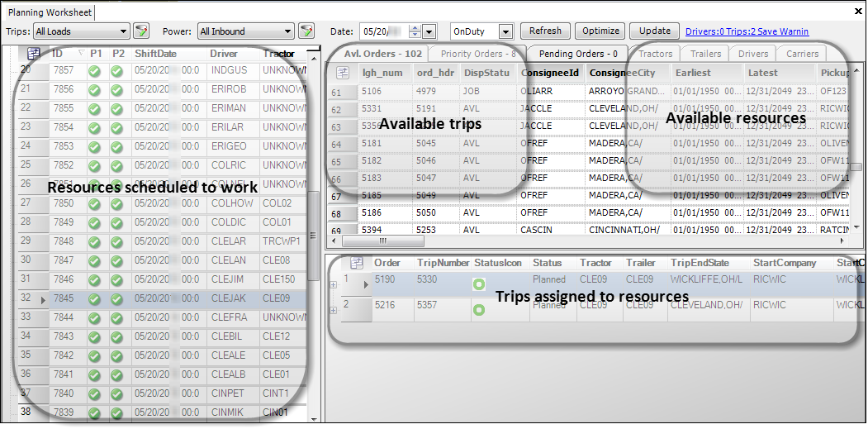Expand the OnDuty status dropdown
This screenshot has height=429, width=868.
(x=505, y=31)
